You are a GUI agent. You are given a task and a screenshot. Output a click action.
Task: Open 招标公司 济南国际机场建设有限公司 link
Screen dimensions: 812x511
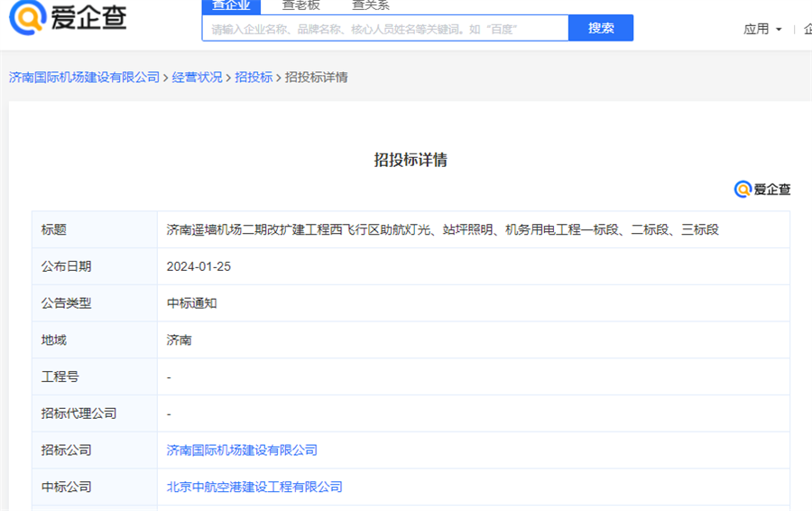tap(242, 451)
